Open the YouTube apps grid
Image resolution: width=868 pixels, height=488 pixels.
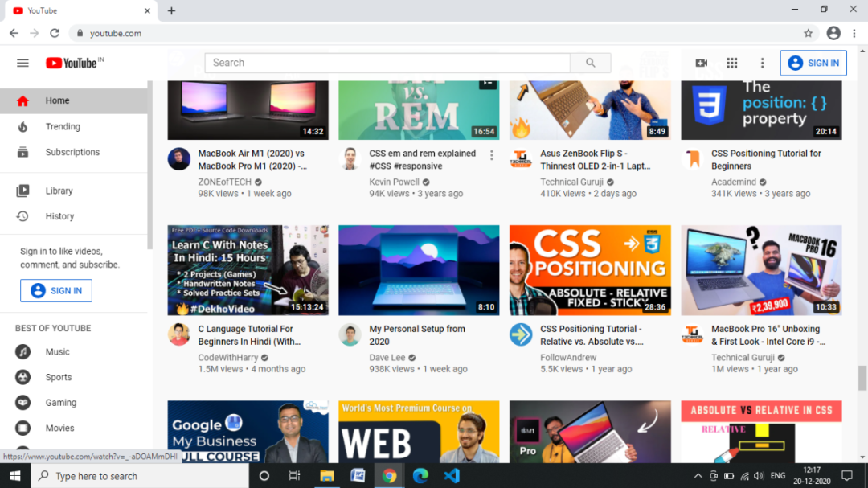click(x=732, y=64)
